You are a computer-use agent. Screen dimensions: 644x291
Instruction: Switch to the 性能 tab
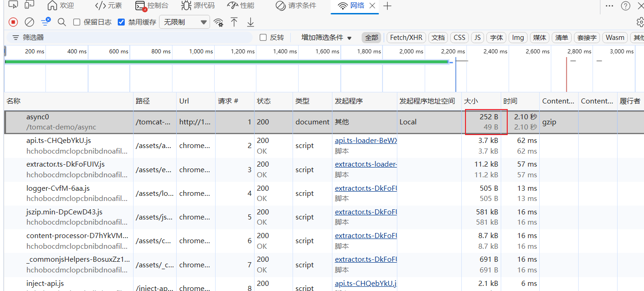(x=241, y=6)
